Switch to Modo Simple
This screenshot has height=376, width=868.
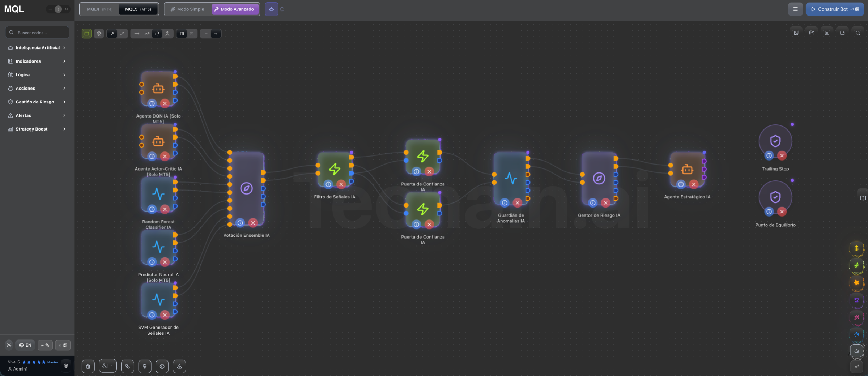pyautogui.click(x=187, y=9)
